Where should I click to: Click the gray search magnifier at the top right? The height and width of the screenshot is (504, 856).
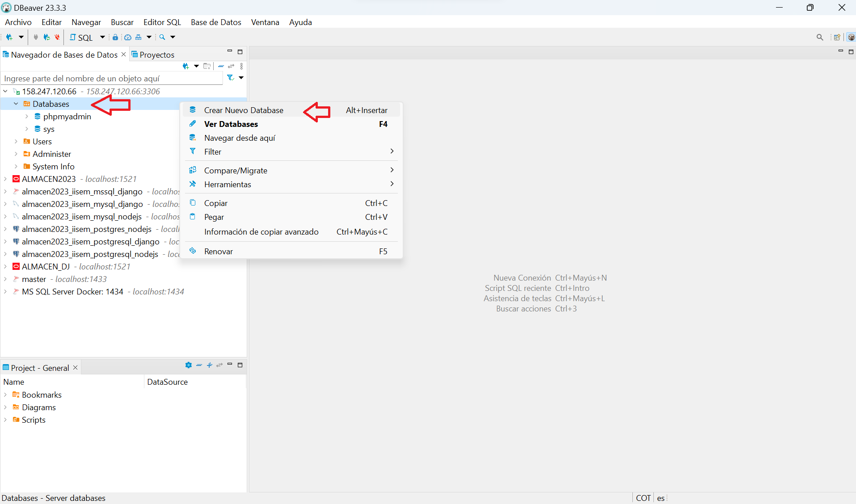pyautogui.click(x=820, y=38)
